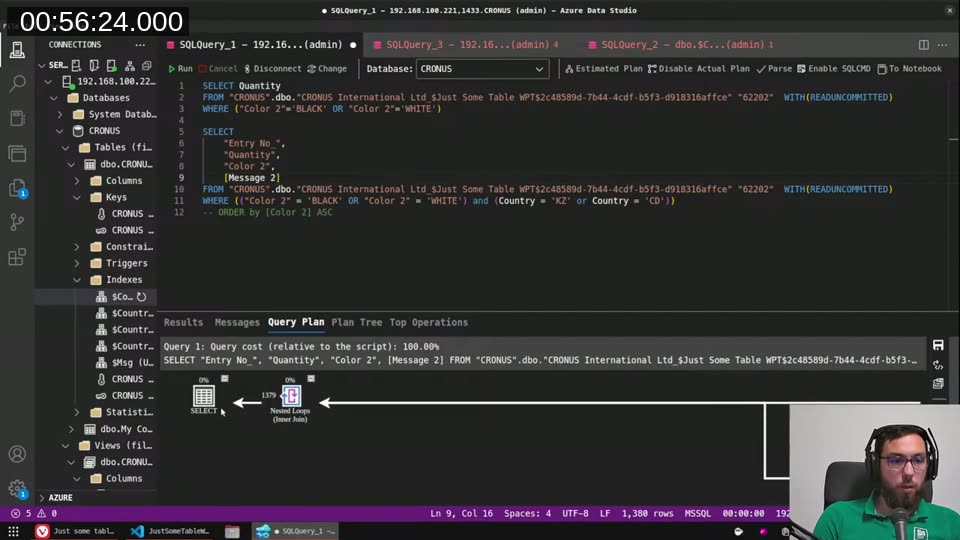The image size is (960, 540).
Task: Expand the System Databases folder
Action: (60, 114)
